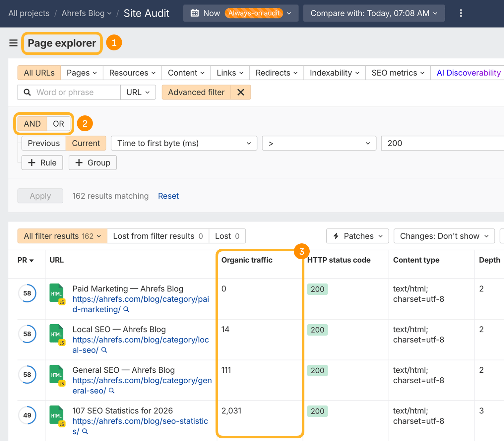
Task: Open the general-seo category URL link
Action: [x=142, y=386]
